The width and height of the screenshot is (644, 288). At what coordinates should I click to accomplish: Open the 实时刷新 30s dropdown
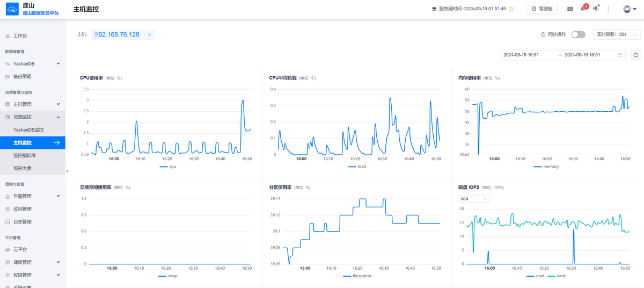coord(617,34)
